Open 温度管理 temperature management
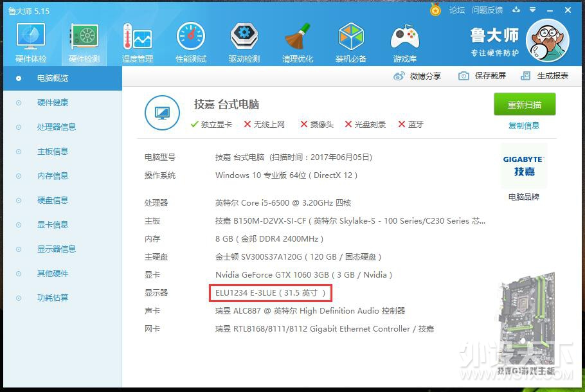Screen dimensions: 585x392 (138, 42)
